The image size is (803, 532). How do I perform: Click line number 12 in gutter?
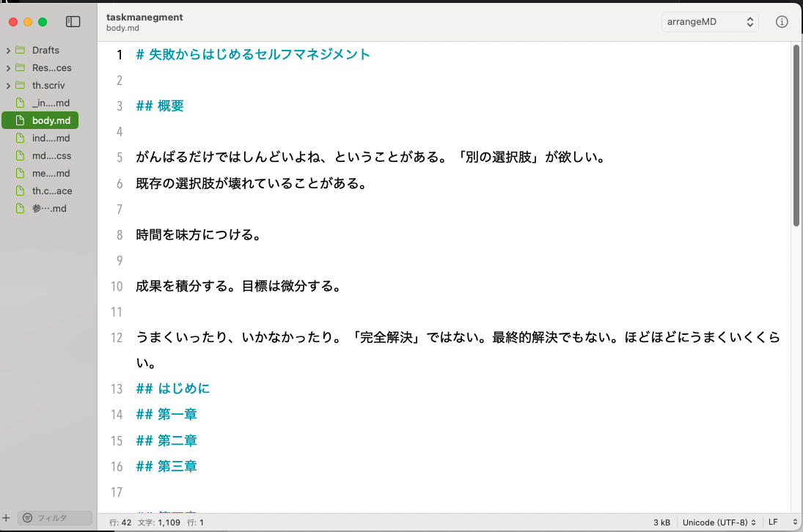tap(117, 338)
